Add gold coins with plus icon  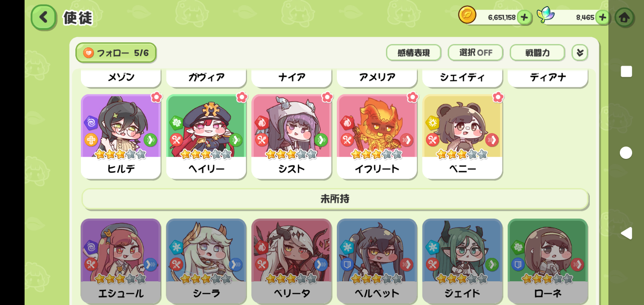coord(524,17)
